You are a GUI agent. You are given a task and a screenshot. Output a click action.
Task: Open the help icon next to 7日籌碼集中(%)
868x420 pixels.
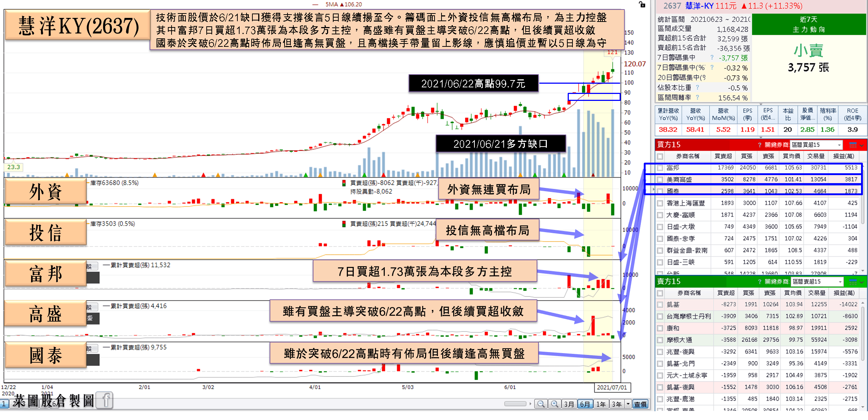tap(712, 67)
